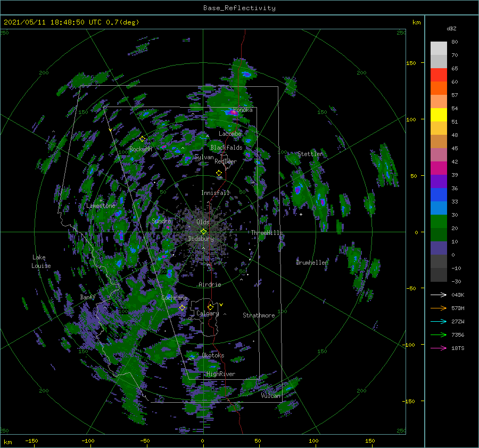Click the strong echo cell near Ponoka
The height and width of the screenshot is (448, 479).
pos(232,112)
